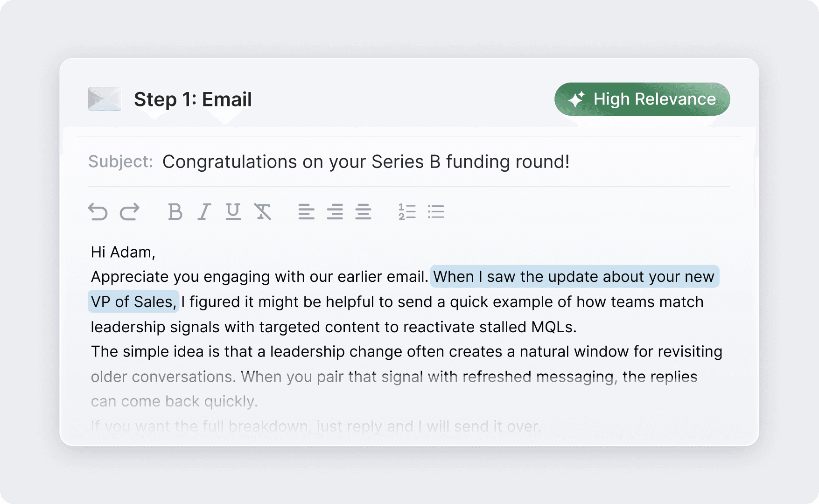This screenshot has width=819, height=504.
Task: Toggle underline formatting
Action: [233, 212]
